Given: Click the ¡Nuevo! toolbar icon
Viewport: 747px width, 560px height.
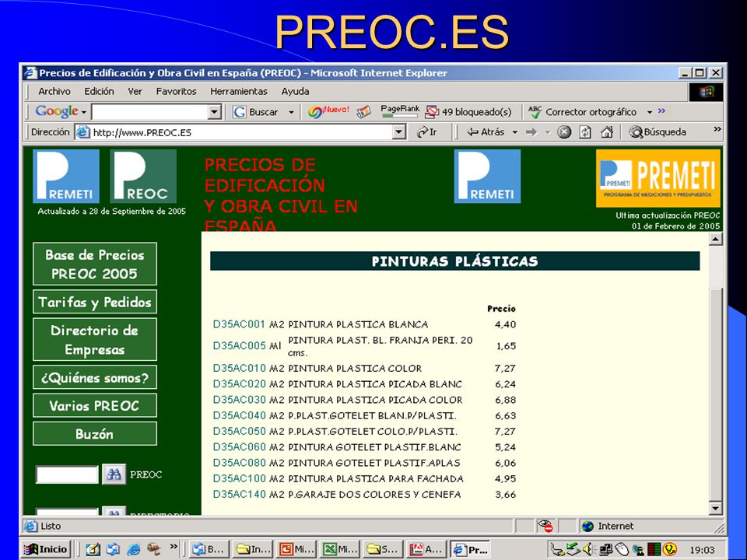Looking at the screenshot, I should pyautogui.click(x=328, y=111).
